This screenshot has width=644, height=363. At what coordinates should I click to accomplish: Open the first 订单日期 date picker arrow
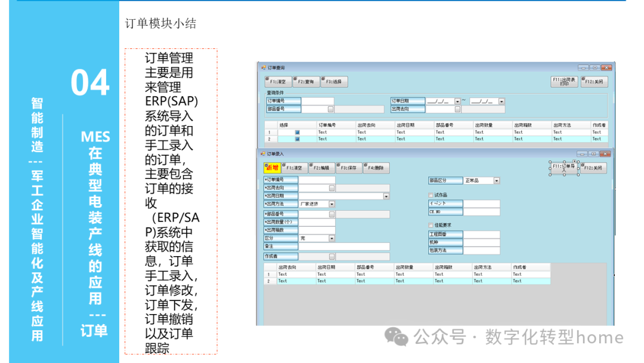click(457, 101)
